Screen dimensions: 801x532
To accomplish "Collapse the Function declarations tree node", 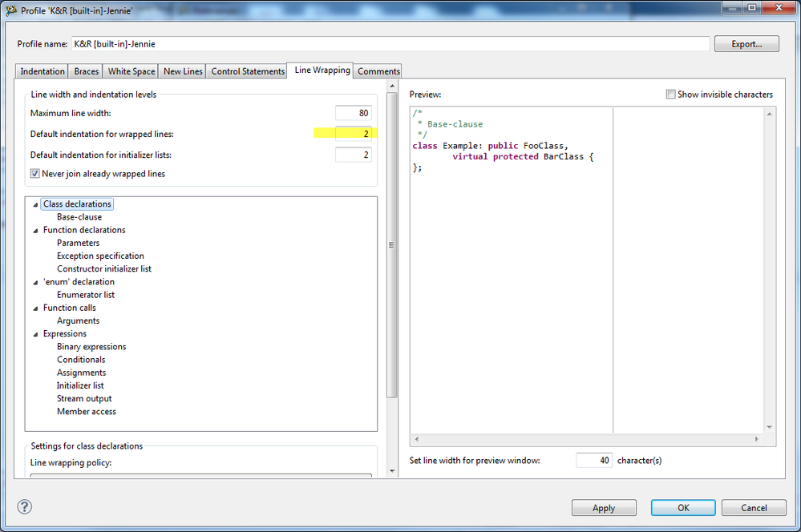I will pos(35,230).
